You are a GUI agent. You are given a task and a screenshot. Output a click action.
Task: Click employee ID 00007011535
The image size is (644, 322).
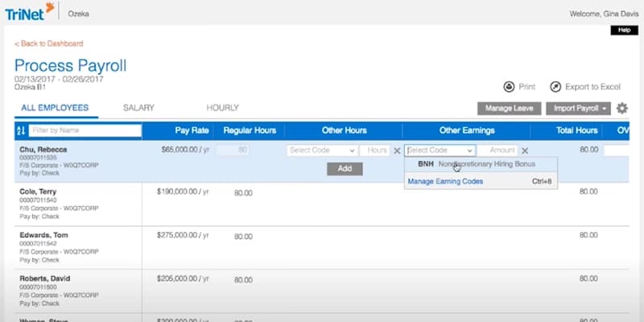pos(38,158)
